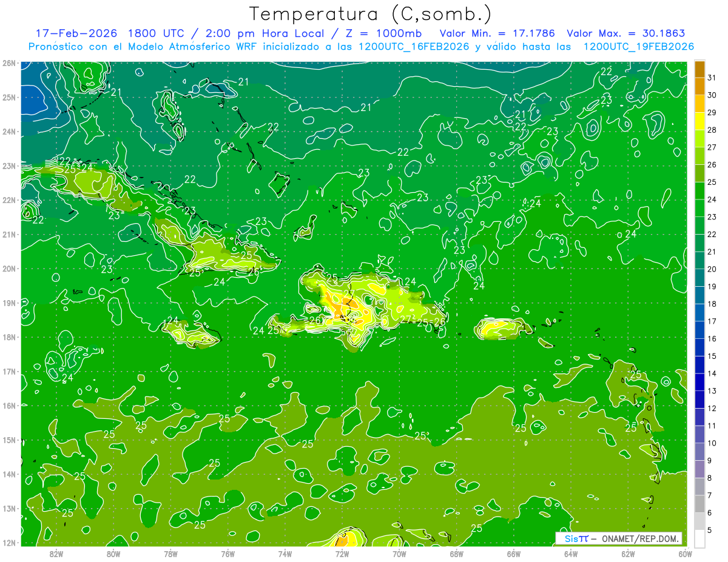Click the '62W' longitude axis label
728x562 pixels.
point(628,553)
